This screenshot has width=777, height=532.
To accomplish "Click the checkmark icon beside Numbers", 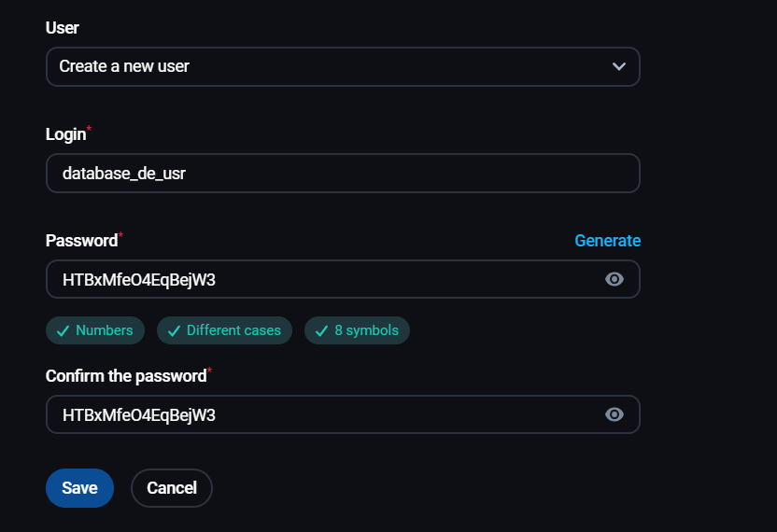I will pyautogui.click(x=64, y=331).
